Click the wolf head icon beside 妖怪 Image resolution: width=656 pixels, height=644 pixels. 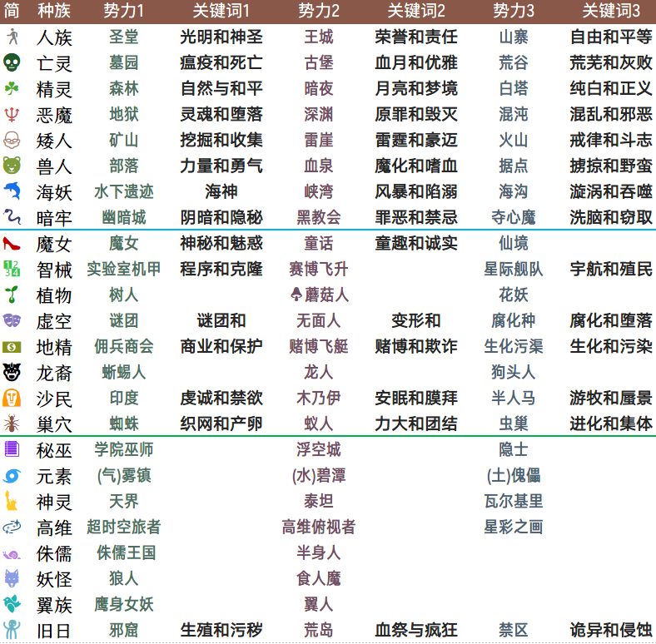pos(12,579)
